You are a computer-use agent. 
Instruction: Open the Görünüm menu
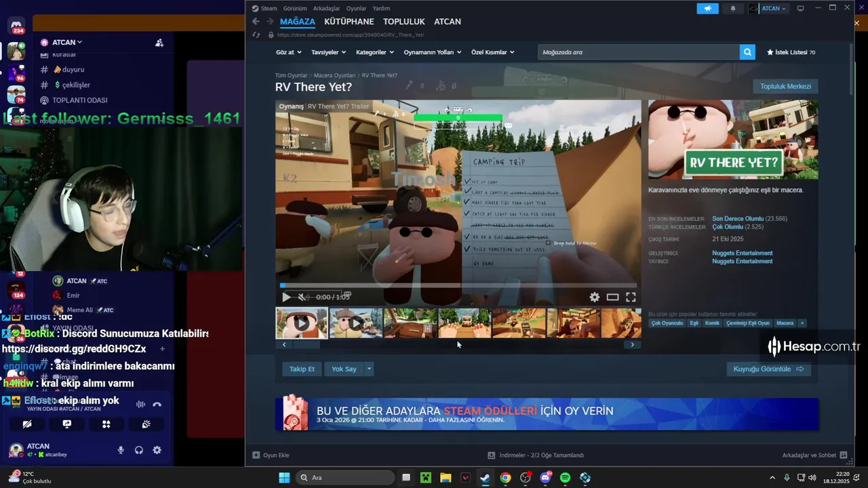point(295,8)
